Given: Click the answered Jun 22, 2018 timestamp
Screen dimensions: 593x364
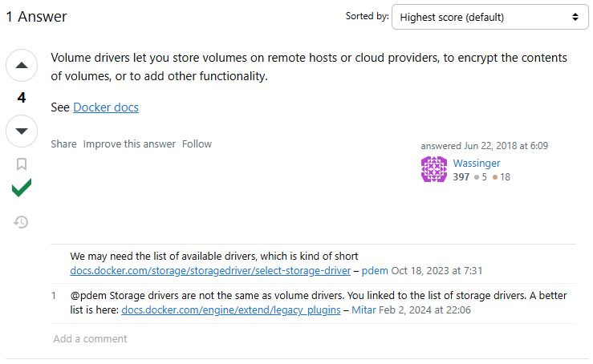Looking at the screenshot, I should (506, 146).
